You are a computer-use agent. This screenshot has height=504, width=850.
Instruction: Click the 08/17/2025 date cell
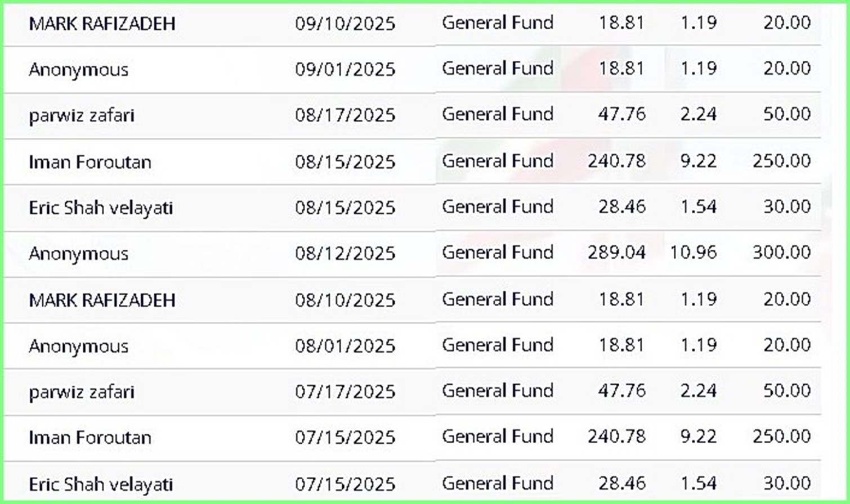click(345, 115)
